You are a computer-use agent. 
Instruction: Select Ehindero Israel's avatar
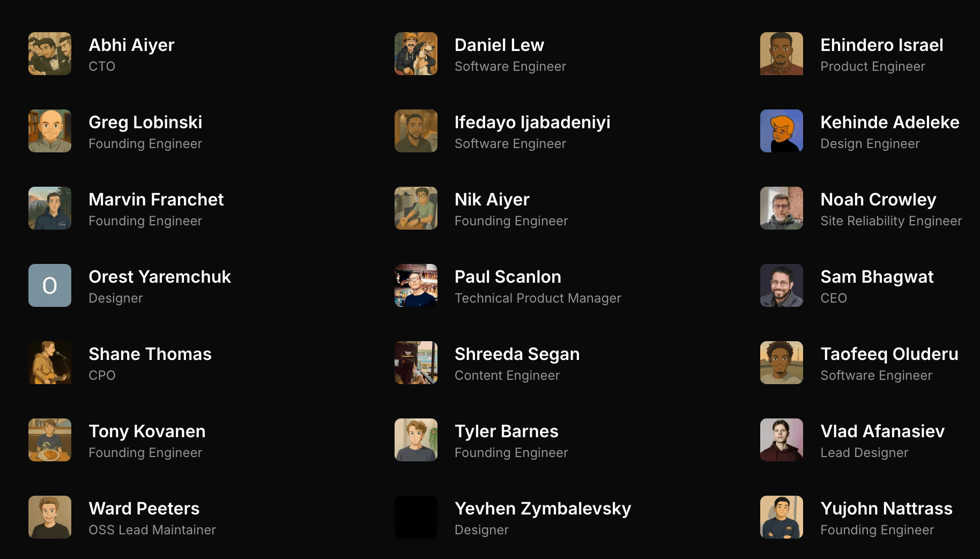click(x=782, y=54)
